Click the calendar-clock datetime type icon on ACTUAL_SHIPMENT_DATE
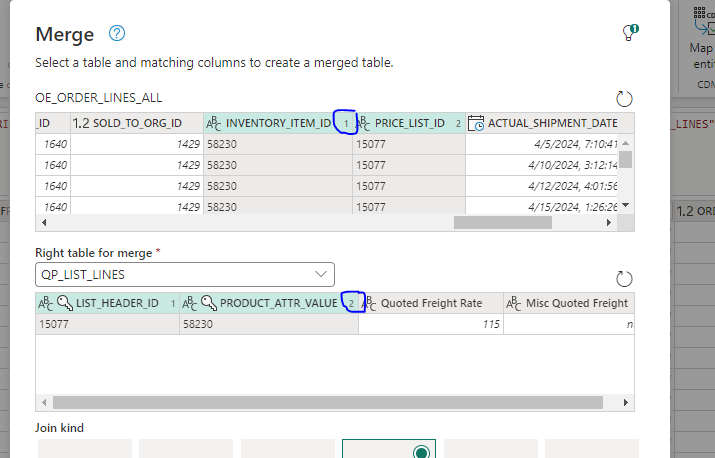This screenshot has height=458, width=715. pyautogui.click(x=476, y=123)
